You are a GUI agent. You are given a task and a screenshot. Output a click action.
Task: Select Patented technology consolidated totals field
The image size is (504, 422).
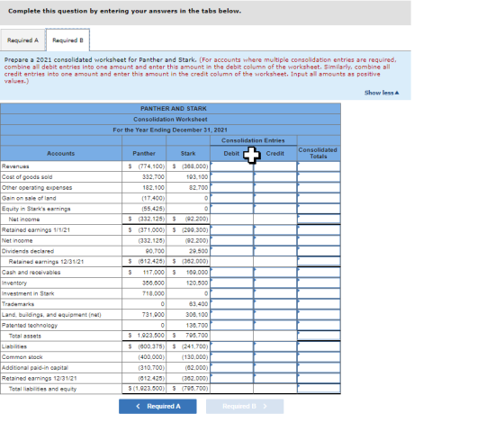pos(319,325)
